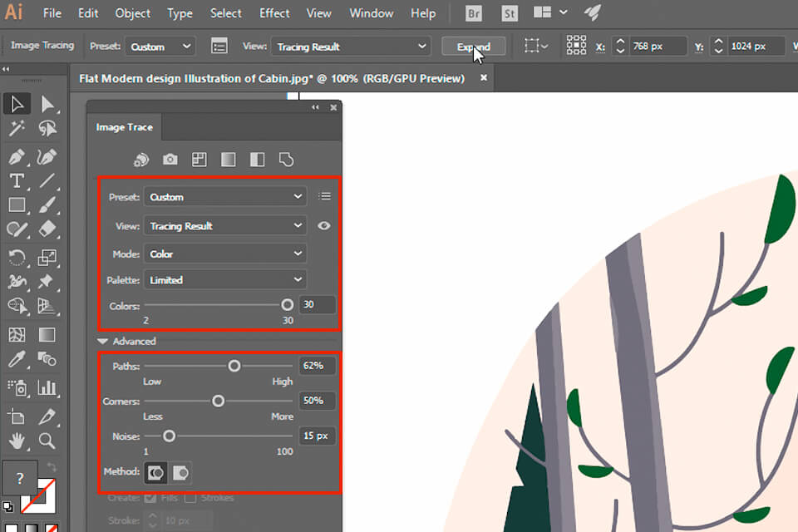Screen dimensions: 798x532
Task: Click the High Color camera preset icon
Action: click(x=171, y=158)
